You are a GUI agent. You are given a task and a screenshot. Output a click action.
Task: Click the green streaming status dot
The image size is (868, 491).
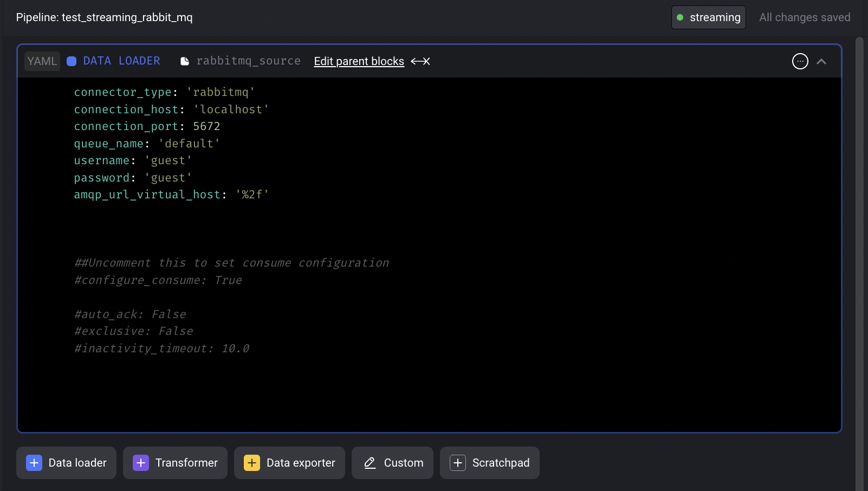click(x=680, y=17)
